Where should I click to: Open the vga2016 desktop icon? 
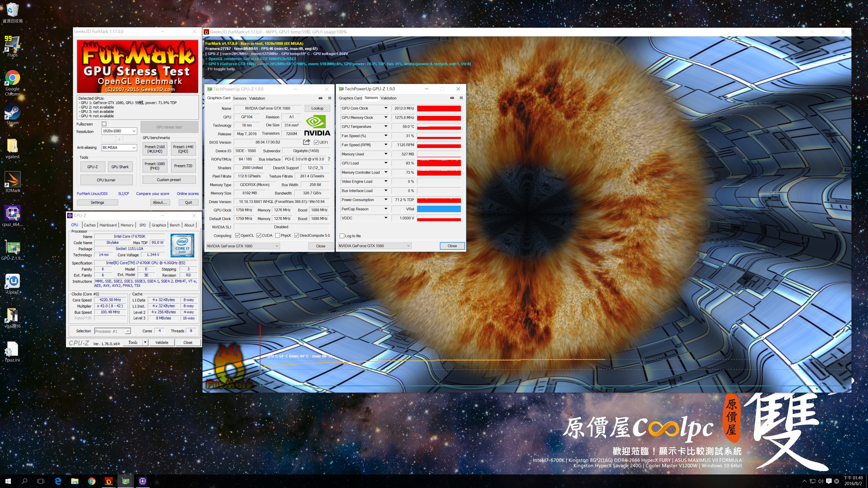tap(12, 318)
